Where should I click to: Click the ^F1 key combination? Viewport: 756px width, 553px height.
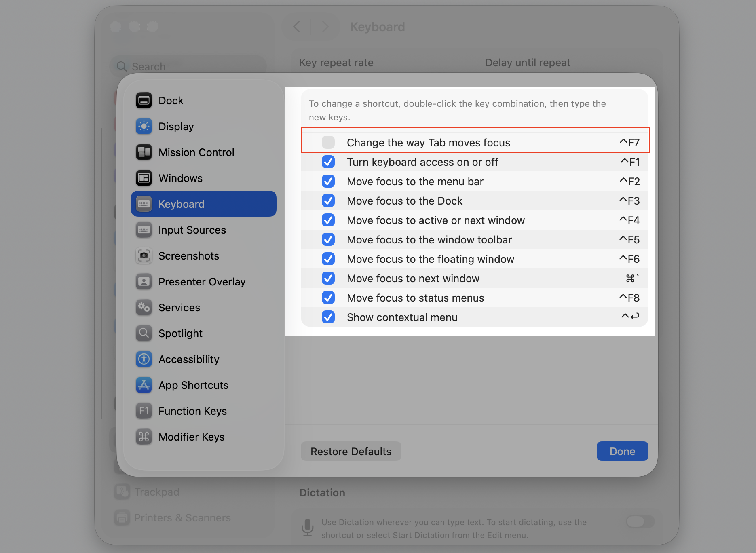(630, 162)
